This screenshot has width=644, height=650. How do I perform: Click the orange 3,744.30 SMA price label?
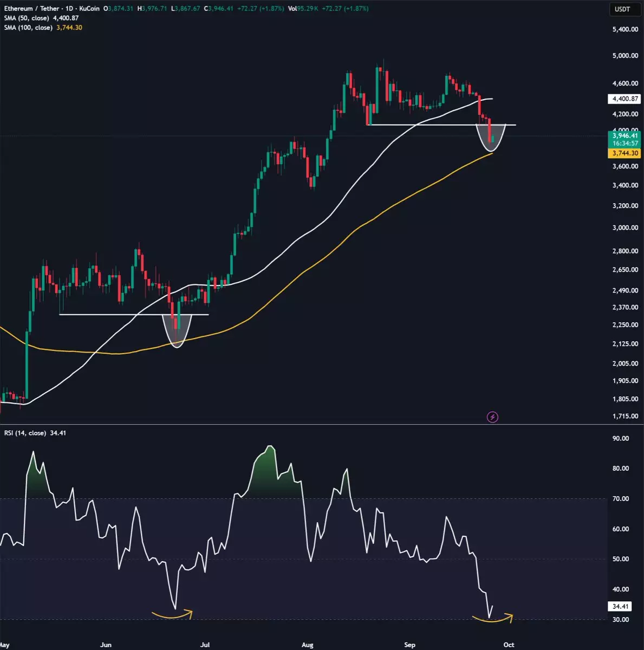[x=625, y=154]
